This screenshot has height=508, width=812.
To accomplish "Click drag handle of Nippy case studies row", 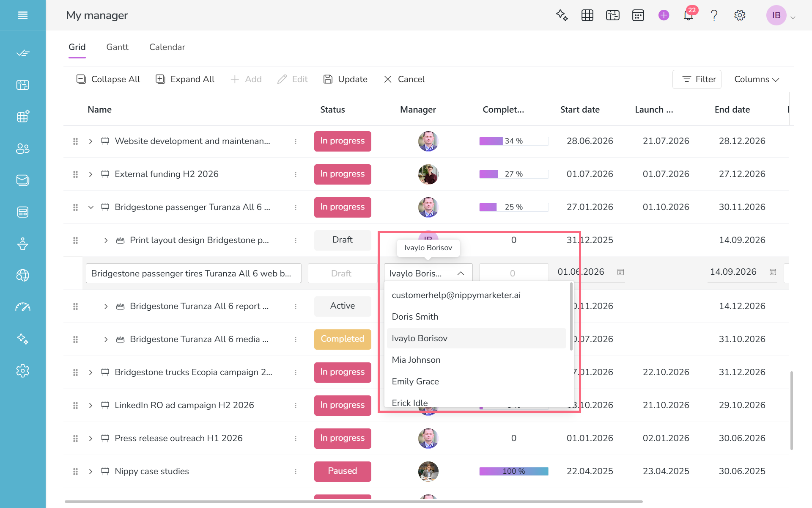I will [x=75, y=472].
